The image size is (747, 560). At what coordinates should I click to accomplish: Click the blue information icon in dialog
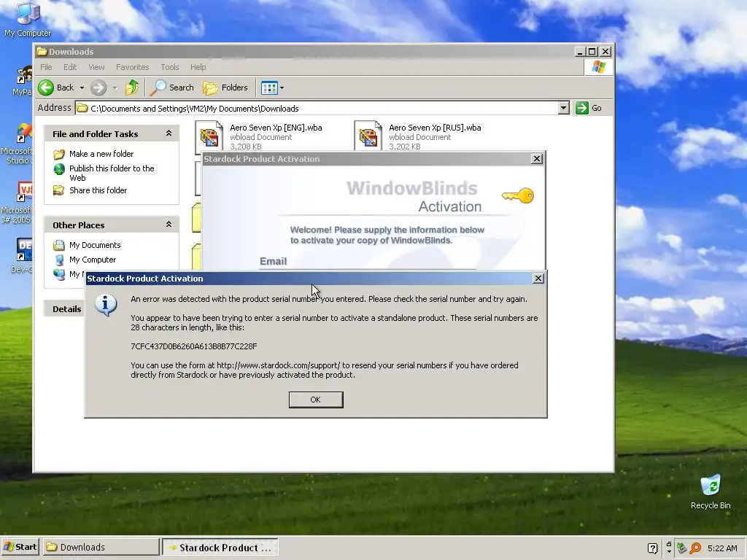pos(107,305)
